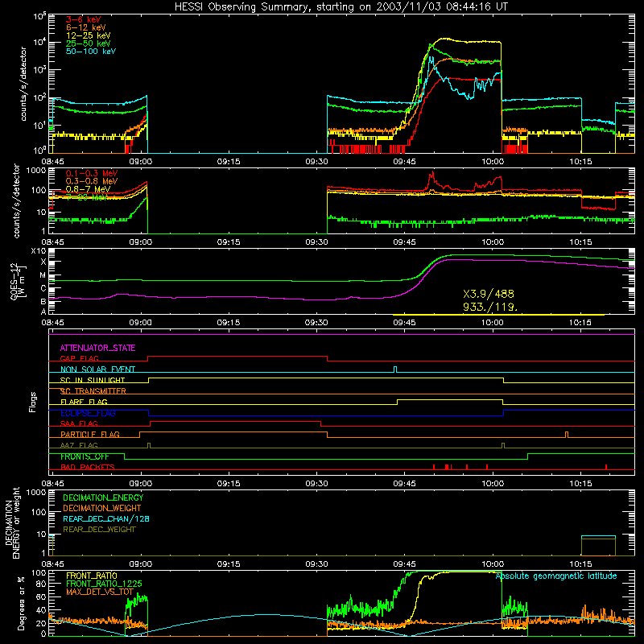This screenshot has width=644, height=644.
Task: Select the FRONTS_OFF flag label
Action: (x=85, y=456)
